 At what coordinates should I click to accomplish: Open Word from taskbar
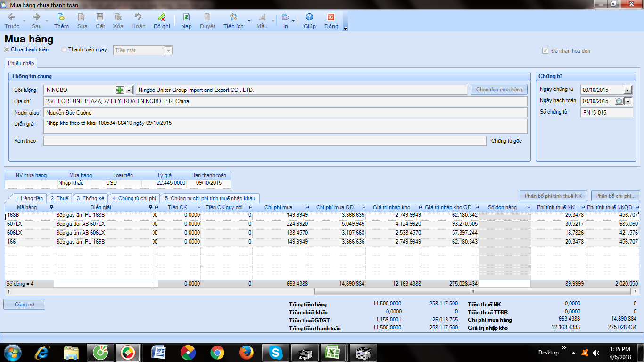coord(159,352)
